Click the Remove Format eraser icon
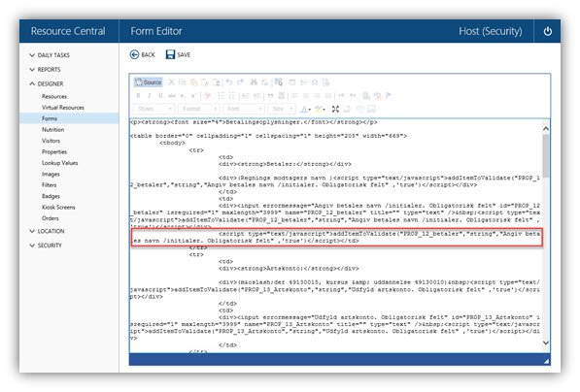 click(208, 96)
